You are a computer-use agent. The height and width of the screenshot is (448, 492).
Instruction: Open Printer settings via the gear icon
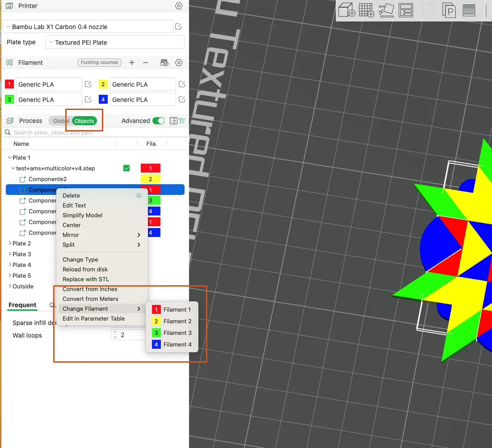179,6
